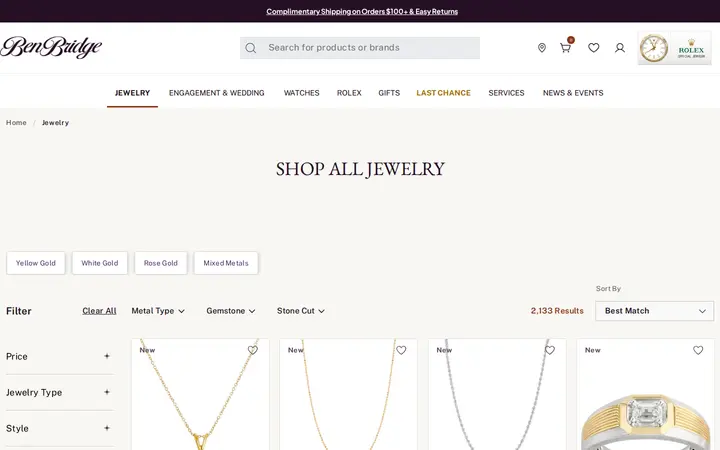Click the product search field
The height and width of the screenshot is (450, 720).
(x=360, y=48)
